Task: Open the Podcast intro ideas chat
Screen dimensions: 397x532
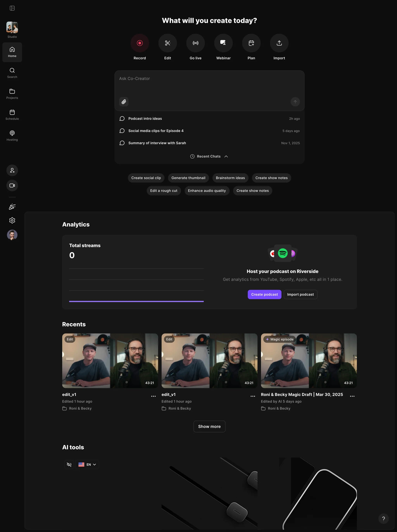Action: (x=209, y=119)
